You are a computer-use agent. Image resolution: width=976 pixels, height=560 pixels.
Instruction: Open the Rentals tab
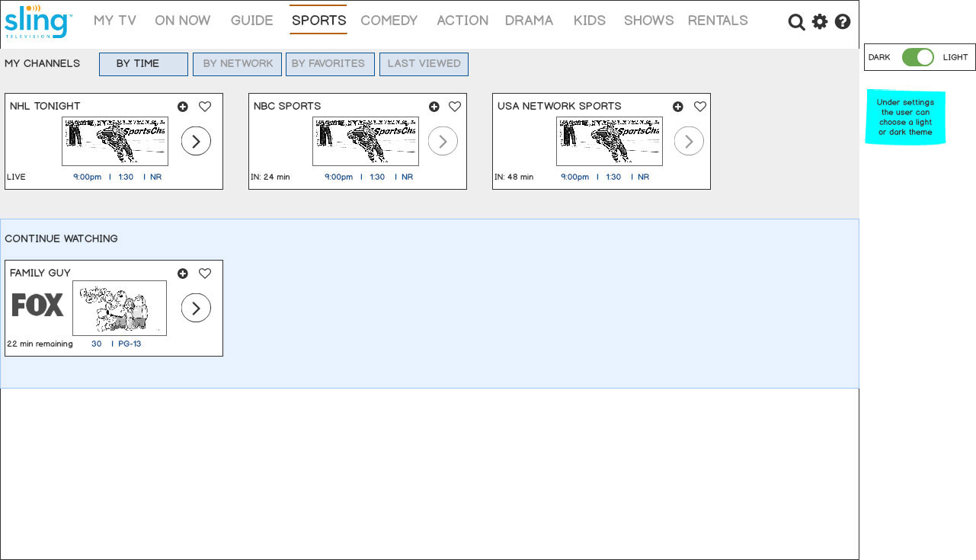pos(718,21)
